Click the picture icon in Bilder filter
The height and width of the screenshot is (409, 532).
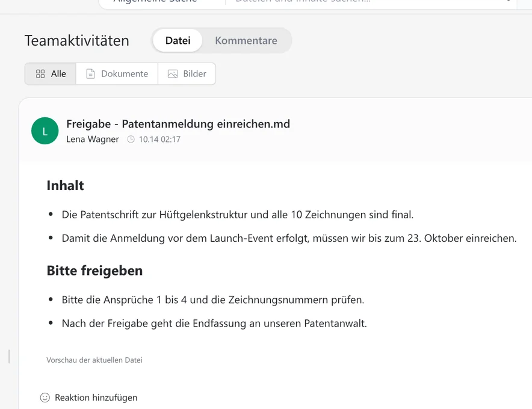click(173, 73)
